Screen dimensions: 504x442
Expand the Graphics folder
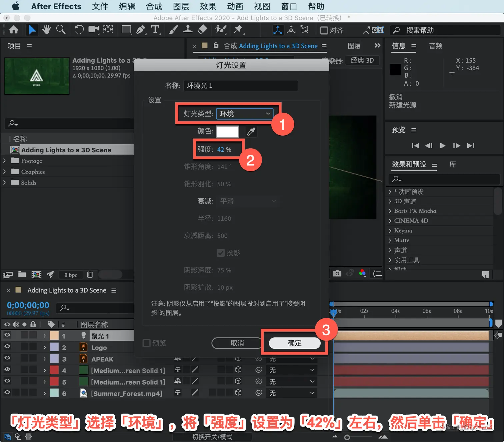click(4, 172)
